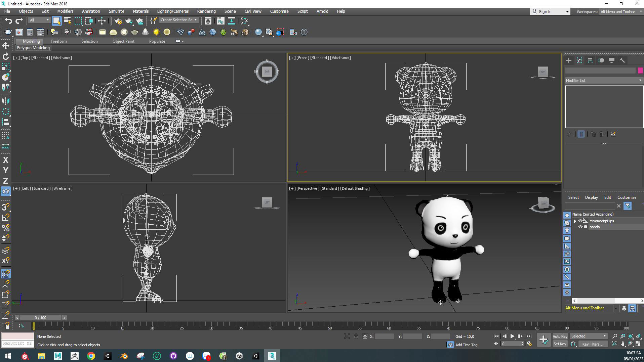
Task: Toggle visibility eye of mixamorig:Hips
Action: (580, 221)
